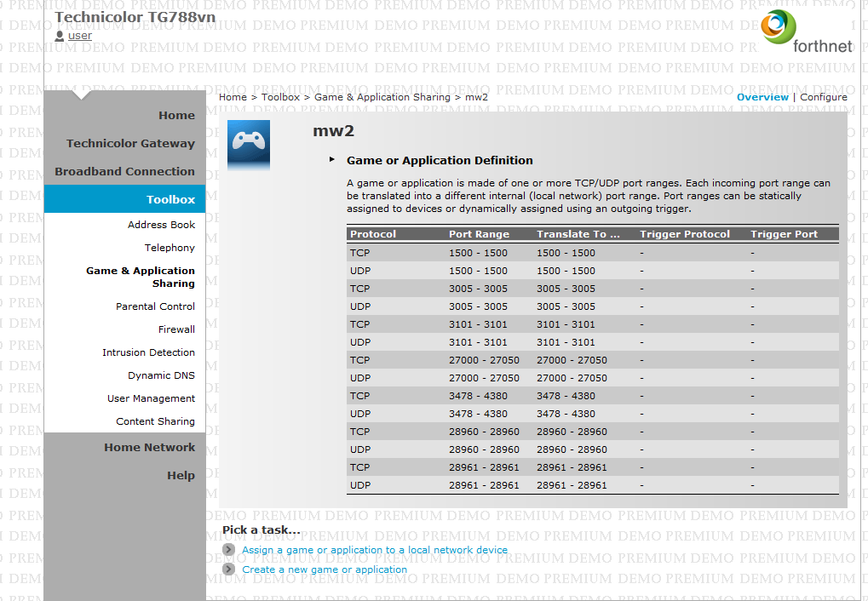
Task: Open the user account link
Action: pos(80,36)
